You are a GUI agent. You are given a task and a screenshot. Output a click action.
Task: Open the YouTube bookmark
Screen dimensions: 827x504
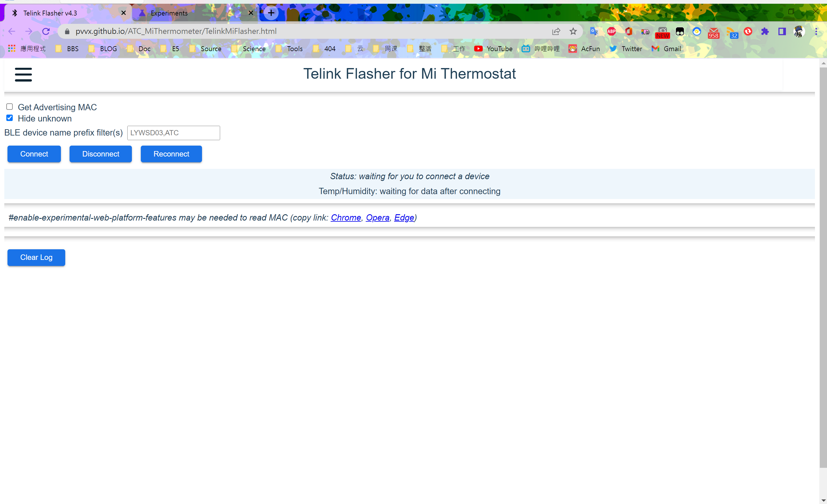tap(493, 49)
